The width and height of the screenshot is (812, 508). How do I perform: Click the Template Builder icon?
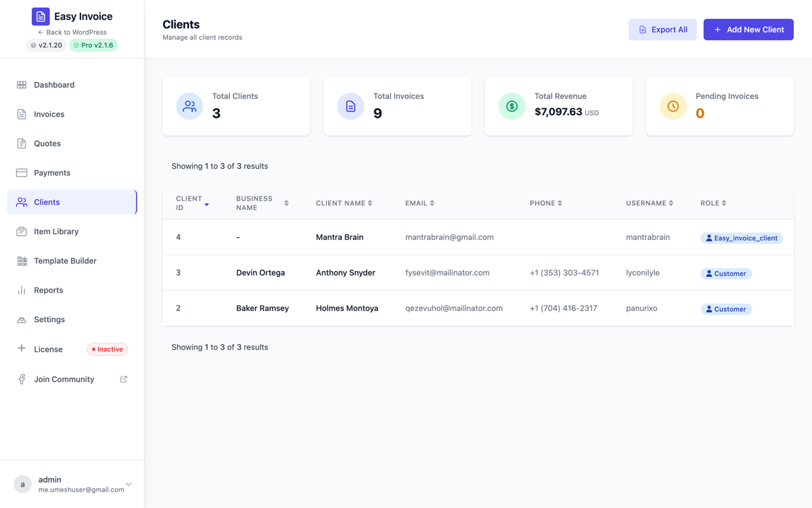[x=22, y=261]
